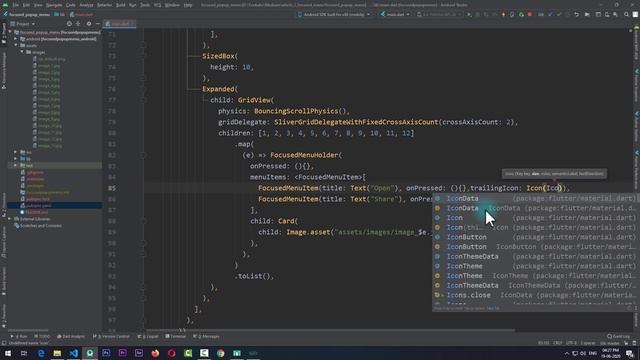Click the undo arrow toolbar icon
The width and height of the screenshot is (640, 360).
[576, 14]
